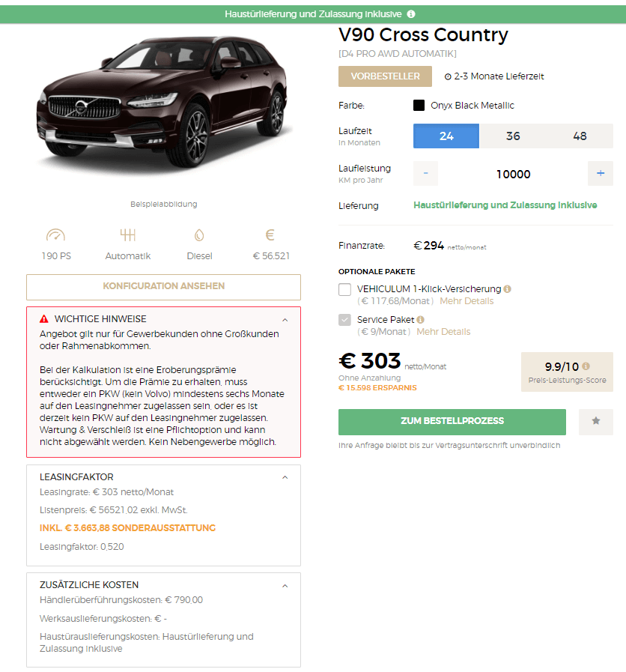Click the euro list price icon
The width and height of the screenshot is (626, 672).
coord(270,234)
